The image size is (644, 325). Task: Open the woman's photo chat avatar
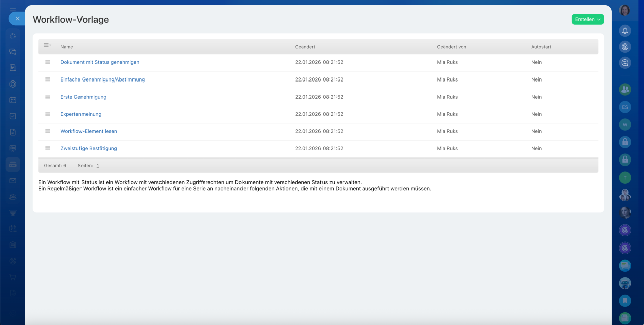click(x=625, y=212)
